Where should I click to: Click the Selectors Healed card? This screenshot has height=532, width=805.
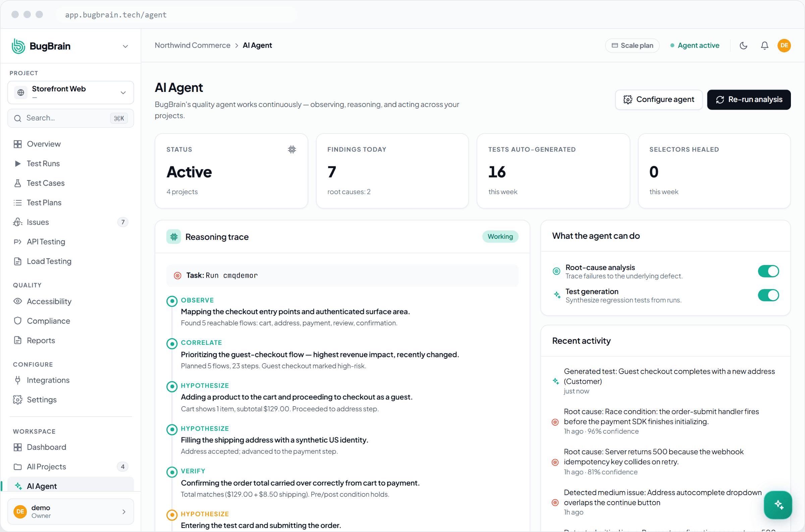click(x=714, y=171)
